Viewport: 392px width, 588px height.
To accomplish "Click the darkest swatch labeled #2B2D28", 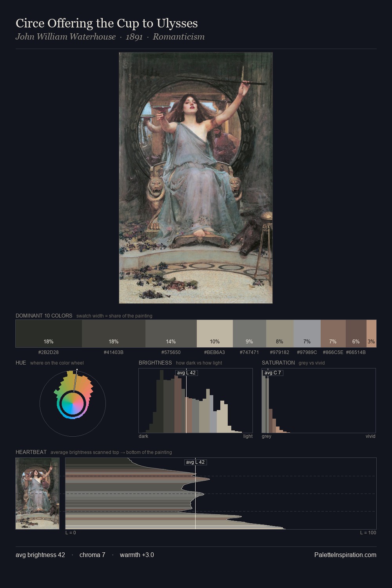I will tap(49, 334).
